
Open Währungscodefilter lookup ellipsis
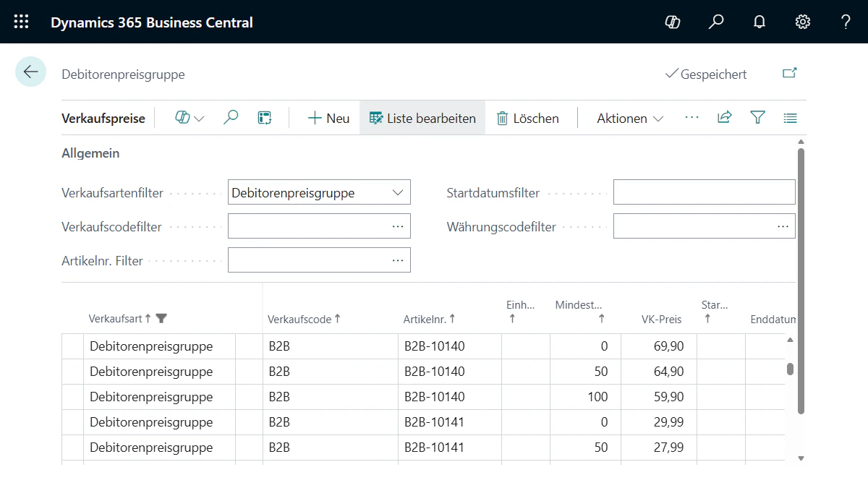(783, 226)
